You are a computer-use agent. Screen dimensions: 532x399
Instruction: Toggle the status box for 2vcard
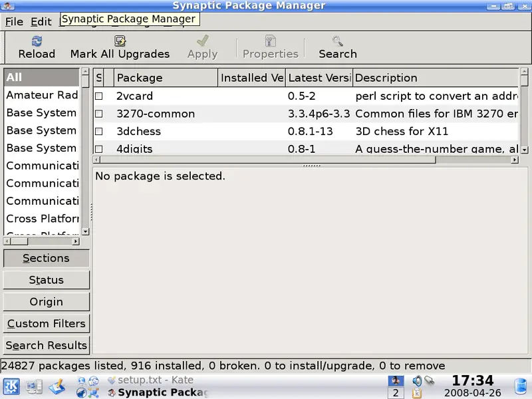point(98,96)
